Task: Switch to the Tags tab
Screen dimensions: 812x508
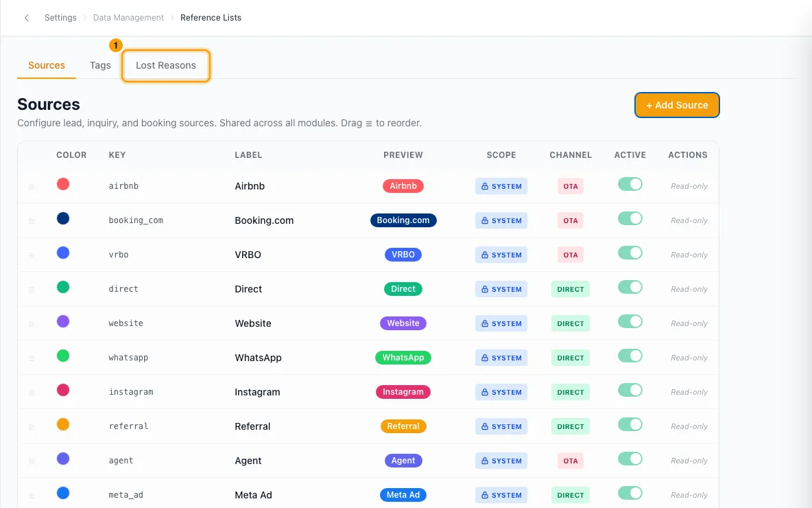Action: [100, 65]
